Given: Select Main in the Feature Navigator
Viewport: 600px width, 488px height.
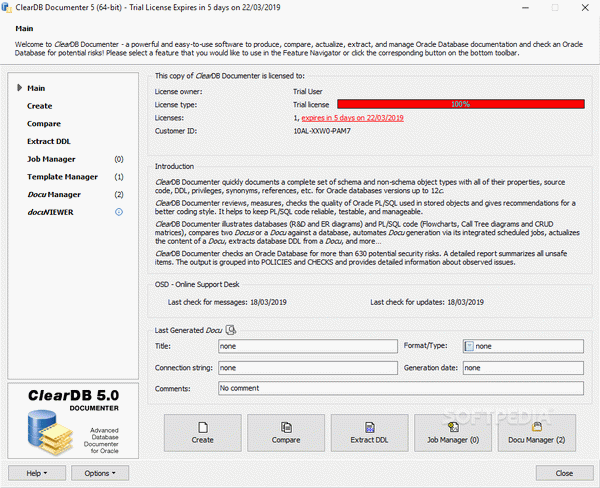Looking at the screenshot, I should 36,88.
